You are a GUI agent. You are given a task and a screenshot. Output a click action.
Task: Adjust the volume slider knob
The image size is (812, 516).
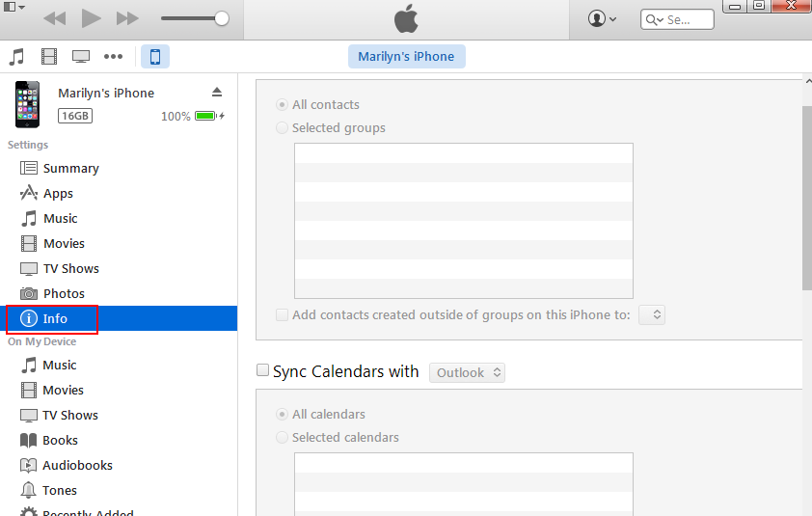pyautogui.click(x=222, y=18)
